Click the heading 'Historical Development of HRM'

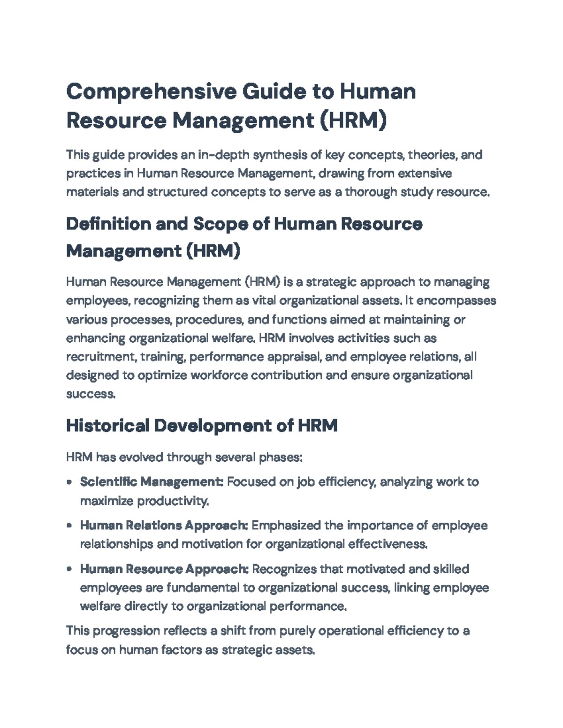click(x=202, y=426)
